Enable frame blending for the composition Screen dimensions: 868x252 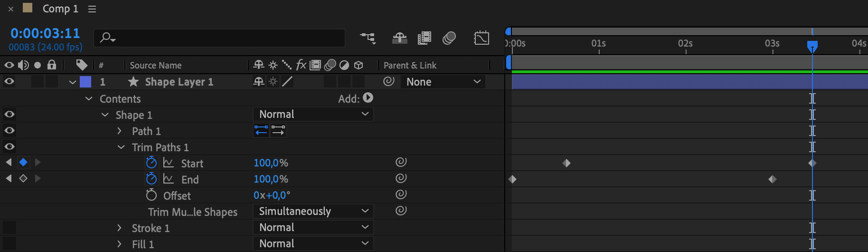pos(424,38)
